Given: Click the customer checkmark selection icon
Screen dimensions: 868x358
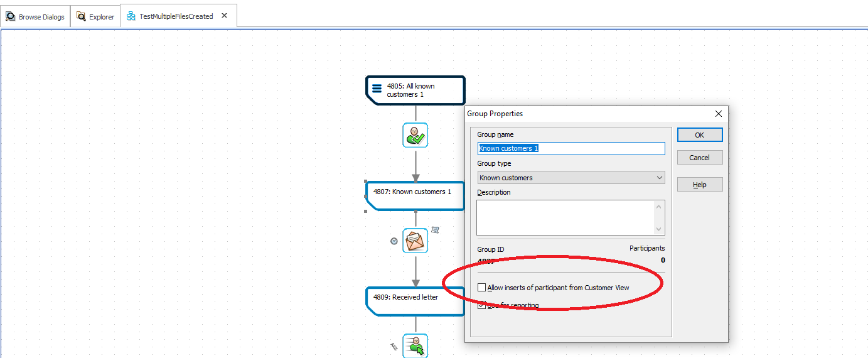Looking at the screenshot, I should (x=415, y=135).
